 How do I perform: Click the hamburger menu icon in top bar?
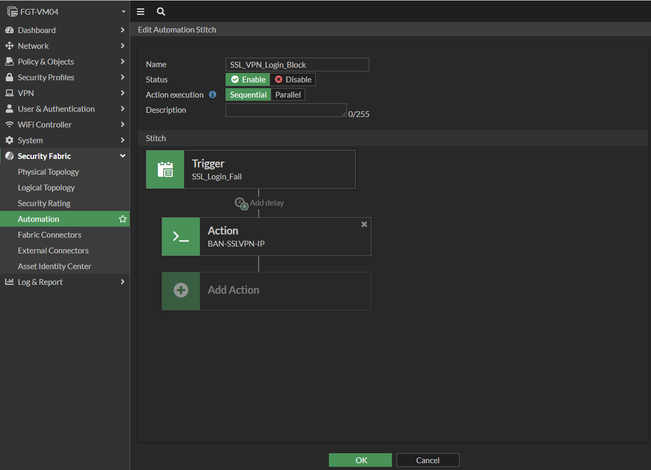(x=141, y=12)
